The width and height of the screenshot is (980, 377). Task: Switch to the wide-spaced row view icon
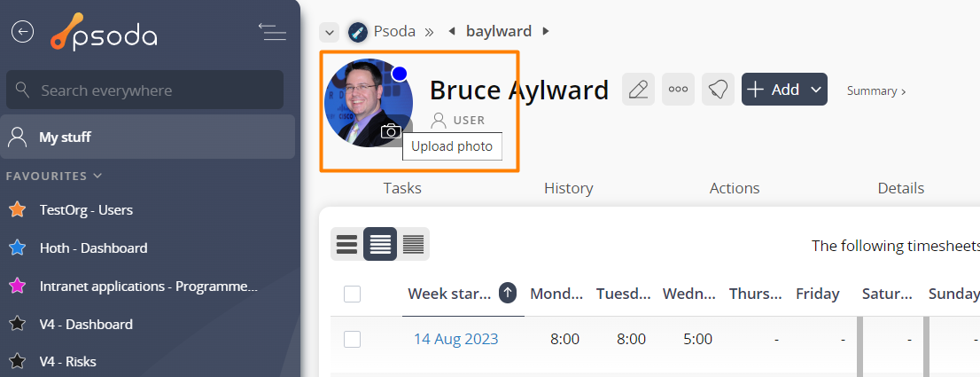346,244
